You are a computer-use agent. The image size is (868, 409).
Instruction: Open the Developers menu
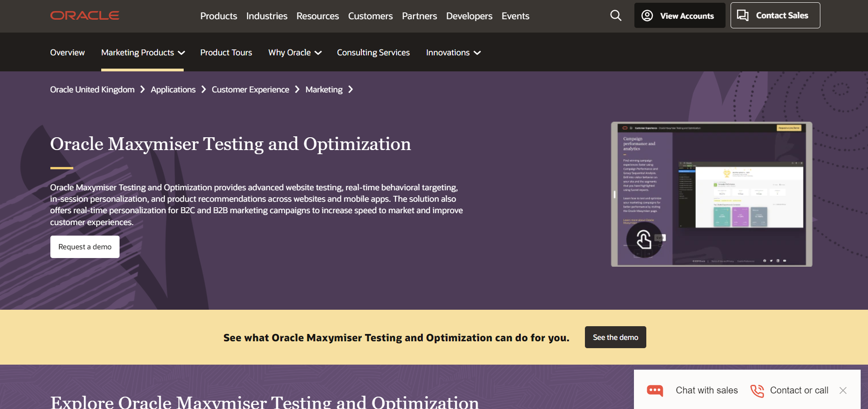pyautogui.click(x=469, y=16)
